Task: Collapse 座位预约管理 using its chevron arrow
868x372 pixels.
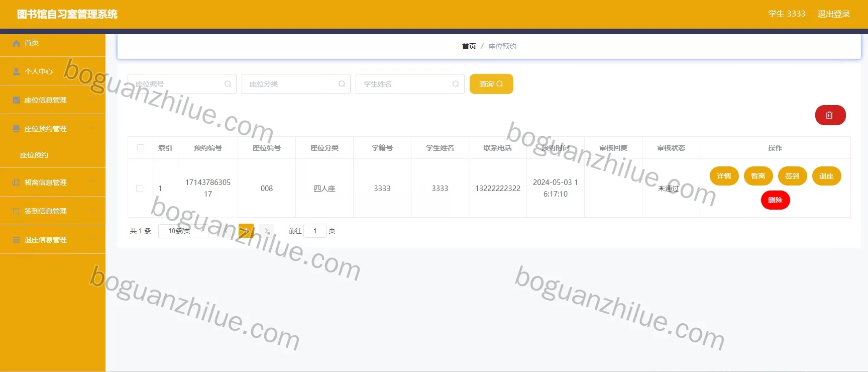Action: (93, 128)
